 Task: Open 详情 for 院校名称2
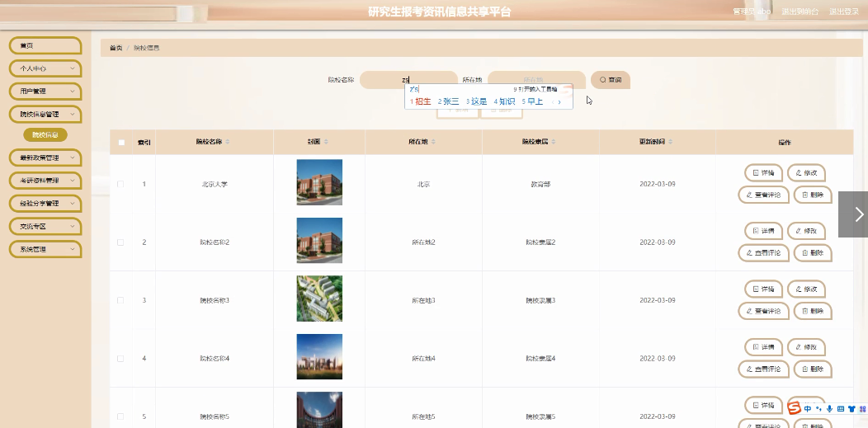(763, 231)
